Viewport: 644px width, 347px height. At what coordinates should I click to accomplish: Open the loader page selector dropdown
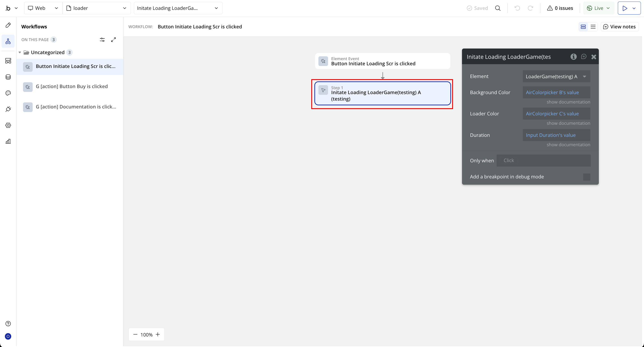pyautogui.click(x=97, y=8)
